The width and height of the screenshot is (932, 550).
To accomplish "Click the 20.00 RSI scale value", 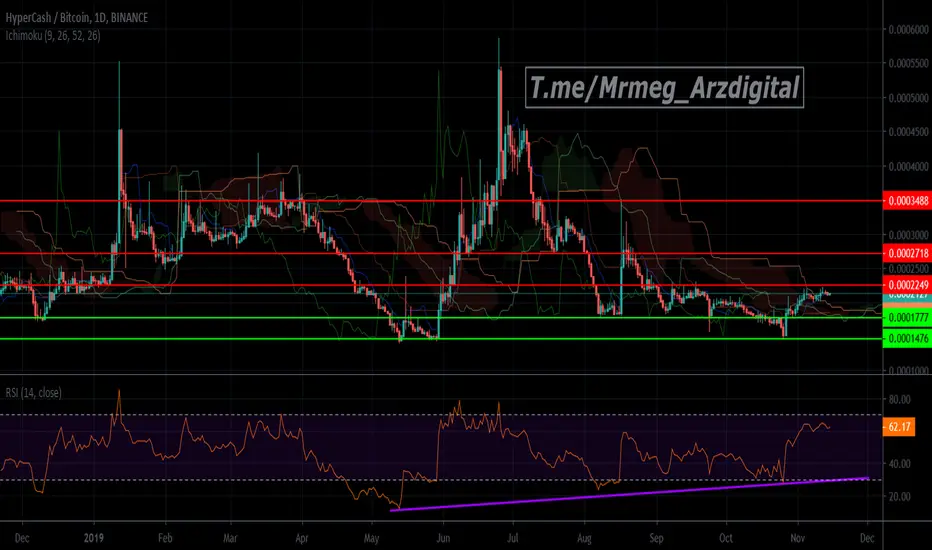I will click(900, 496).
